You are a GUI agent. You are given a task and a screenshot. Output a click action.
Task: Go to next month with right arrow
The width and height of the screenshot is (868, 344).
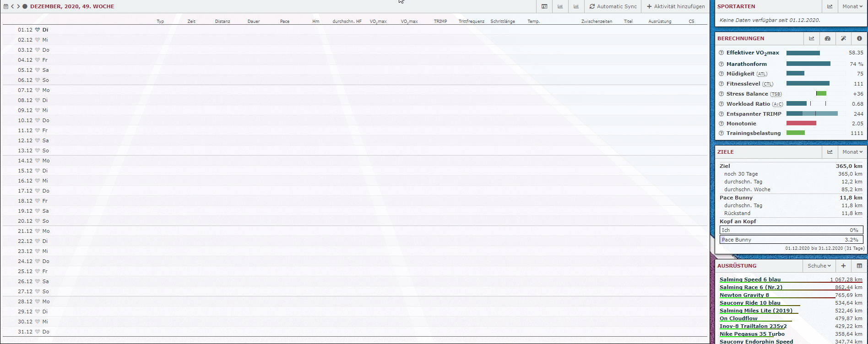coord(18,6)
